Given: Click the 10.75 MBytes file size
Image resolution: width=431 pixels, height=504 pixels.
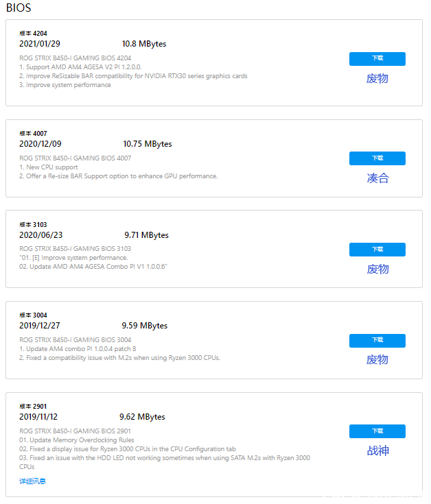Looking at the screenshot, I should coord(148,144).
